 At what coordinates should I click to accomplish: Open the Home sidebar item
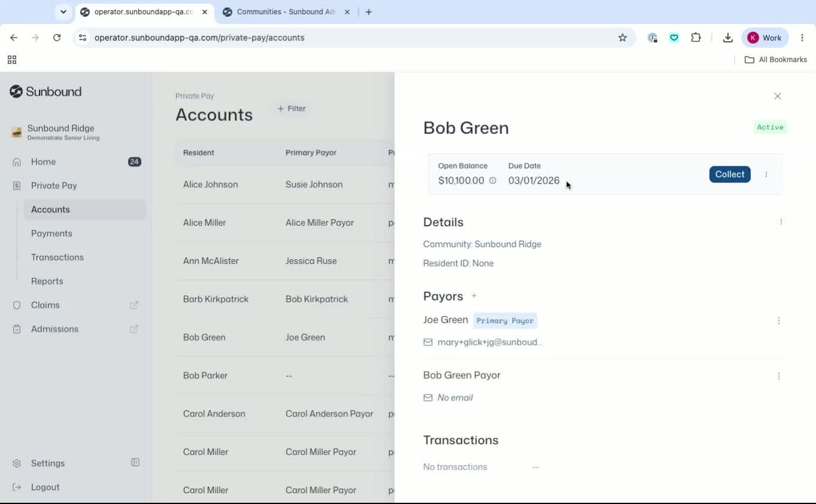pos(43,162)
